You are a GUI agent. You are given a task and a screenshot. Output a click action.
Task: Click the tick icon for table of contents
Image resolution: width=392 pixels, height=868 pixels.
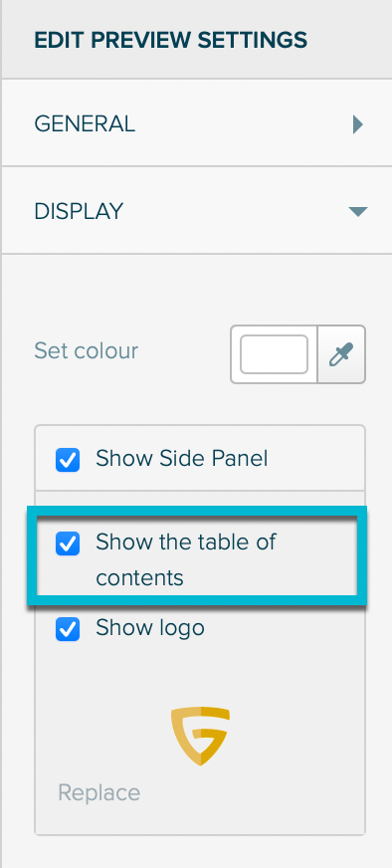(68, 543)
